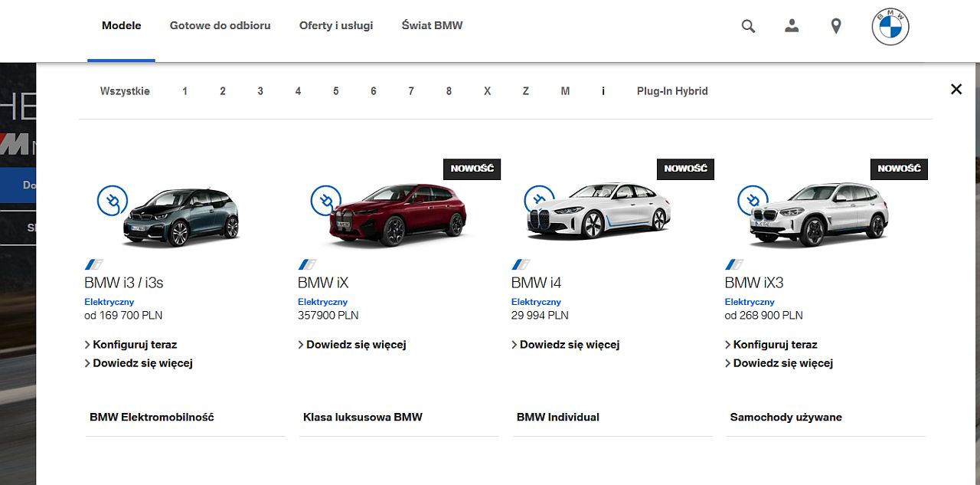This screenshot has width=980, height=485.
Task: Click the electric plug icon on BMW iX3
Action: coord(753,201)
